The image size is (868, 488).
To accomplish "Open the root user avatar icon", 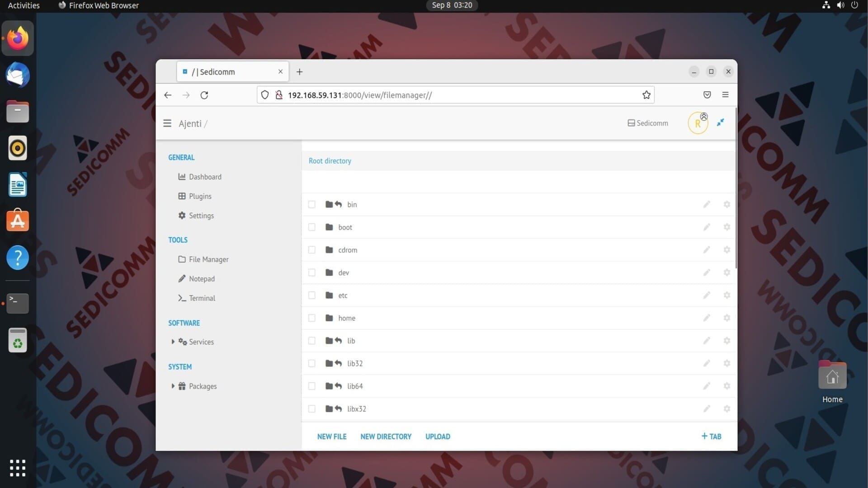I will point(698,123).
